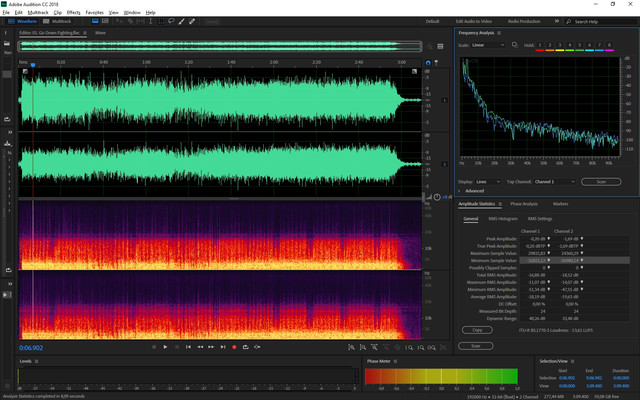640x400 pixels.
Task: Zoom in at out point
Action: point(420,347)
